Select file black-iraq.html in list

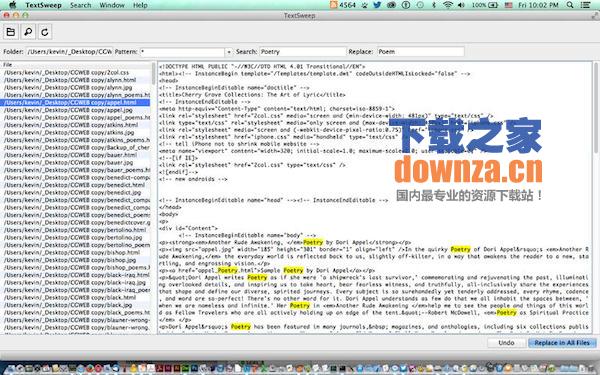pos(75,275)
